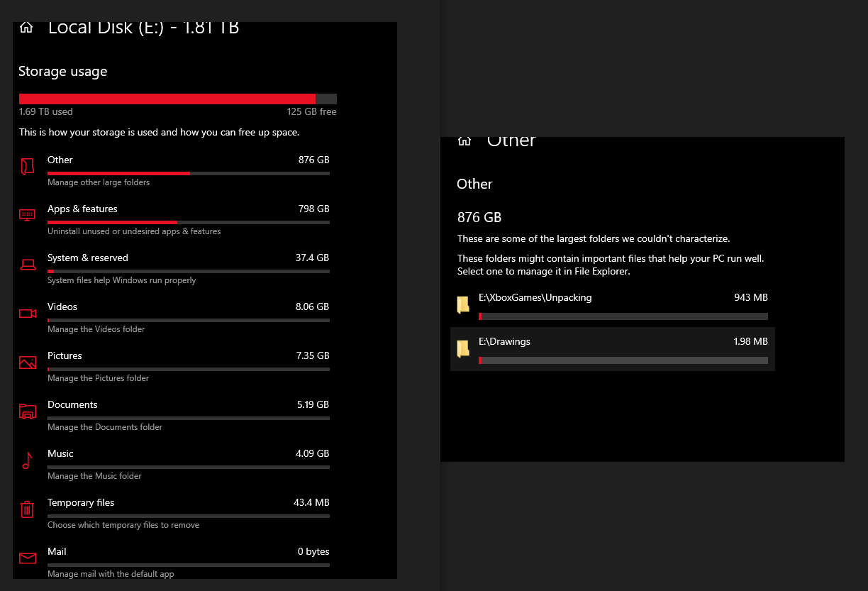Click the home icon in the Other window
Viewport: 868px width, 591px height.
(464, 140)
